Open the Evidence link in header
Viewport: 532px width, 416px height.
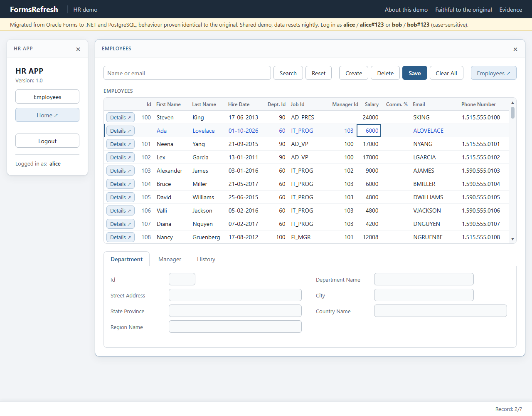tap(511, 10)
